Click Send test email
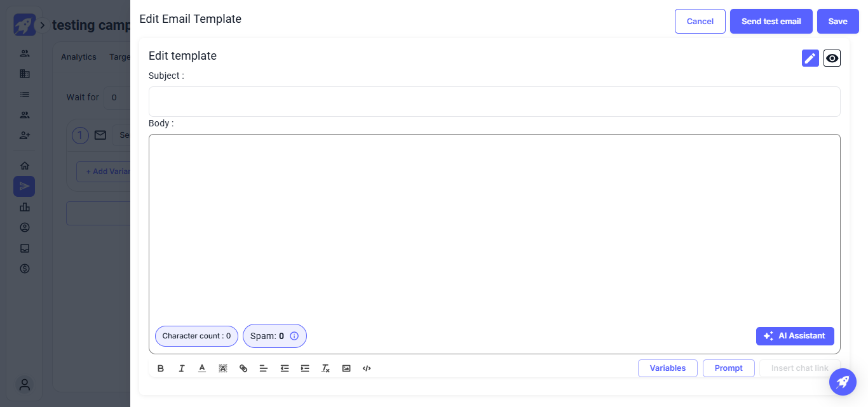 pos(771,22)
